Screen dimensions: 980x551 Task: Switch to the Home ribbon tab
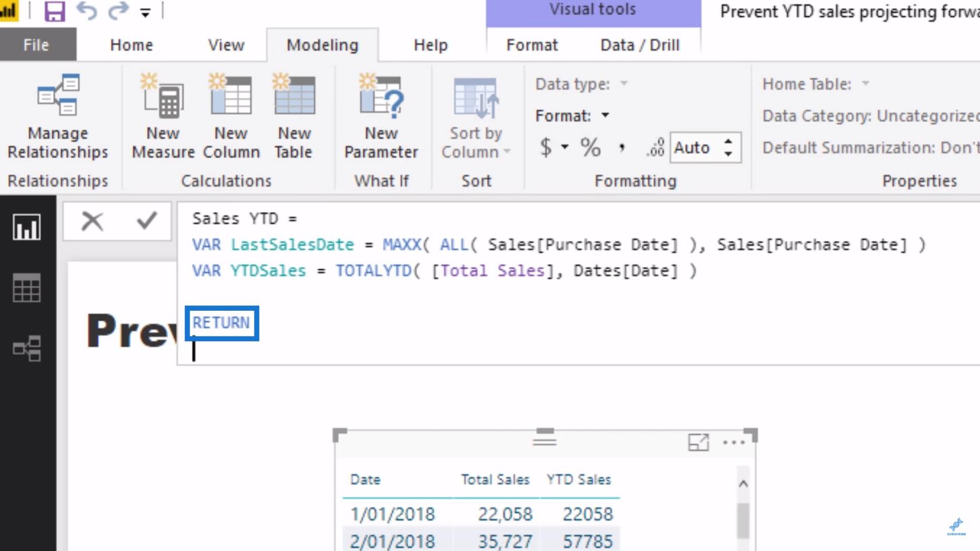(x=131, y=45)
